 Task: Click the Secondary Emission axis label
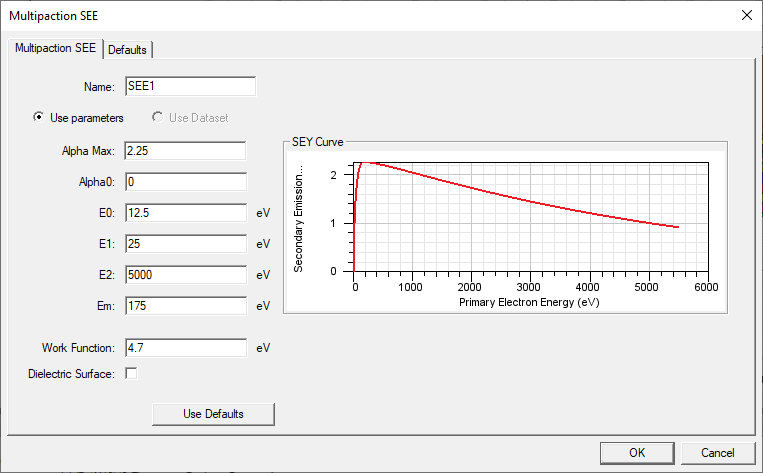click(298, 218)
